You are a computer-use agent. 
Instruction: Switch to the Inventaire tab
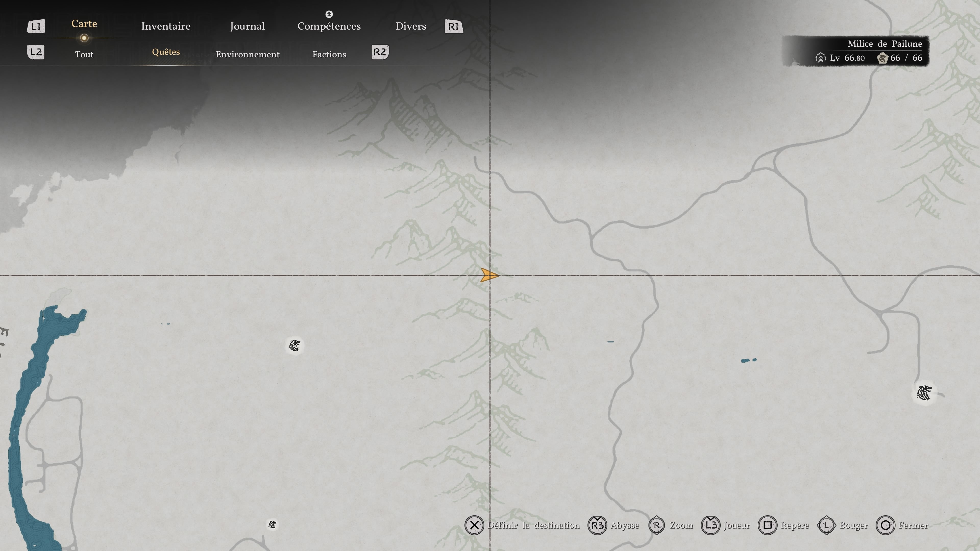coord(166,26)
